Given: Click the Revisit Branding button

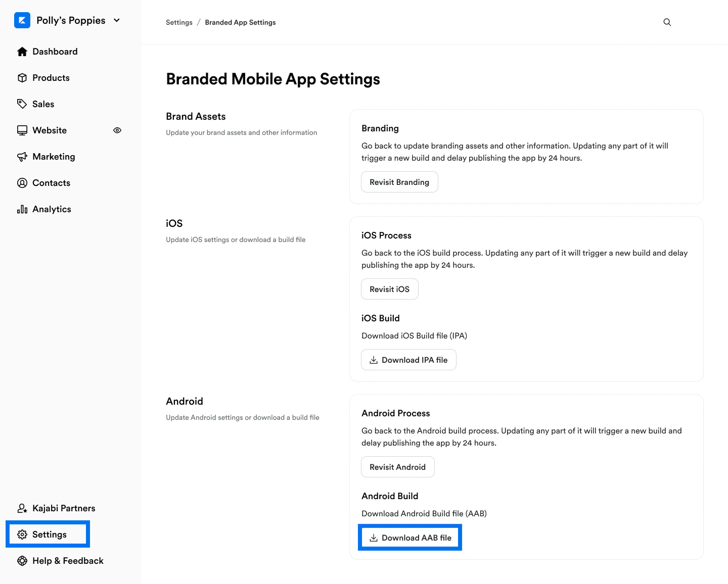Looking at the screenshot, I should [399, 182].
